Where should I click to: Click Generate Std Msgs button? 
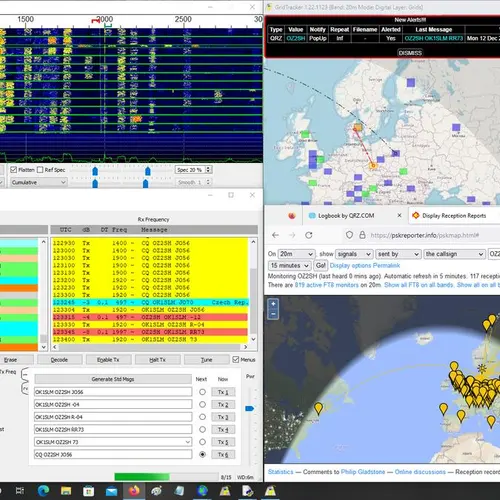pos(113,379)
